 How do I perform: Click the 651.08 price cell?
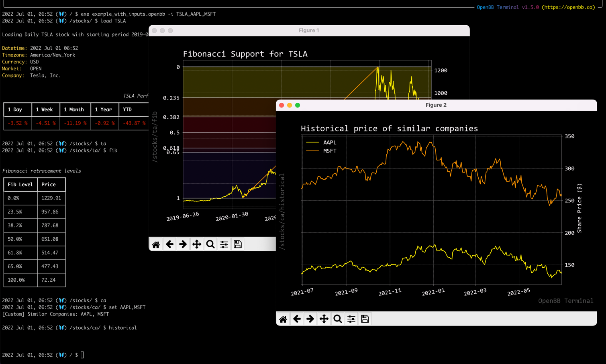51,239
